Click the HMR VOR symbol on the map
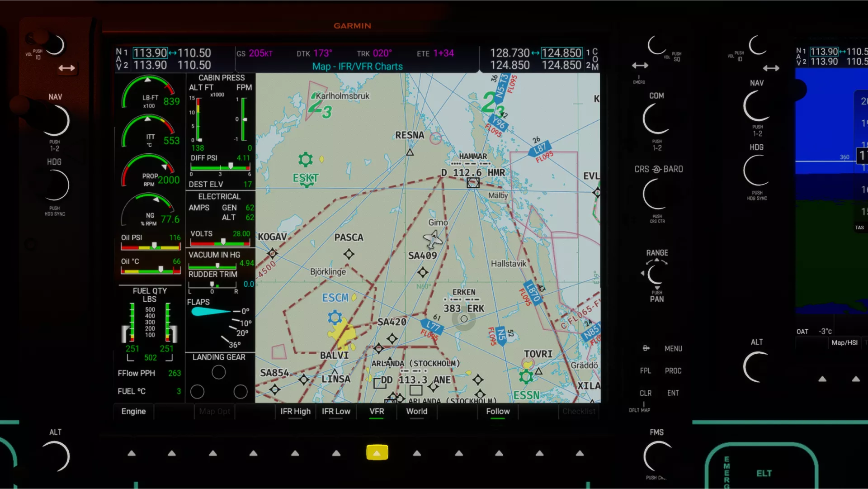The image size is (868, 489). (473, 183)
